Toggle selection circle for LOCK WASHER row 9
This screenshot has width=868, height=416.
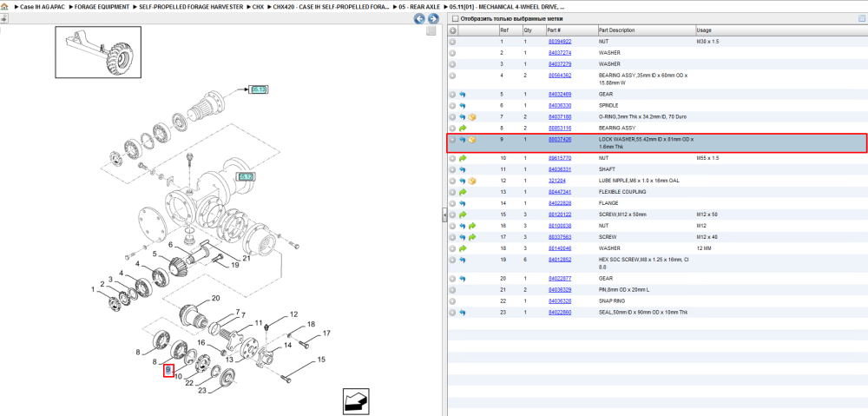452,140
